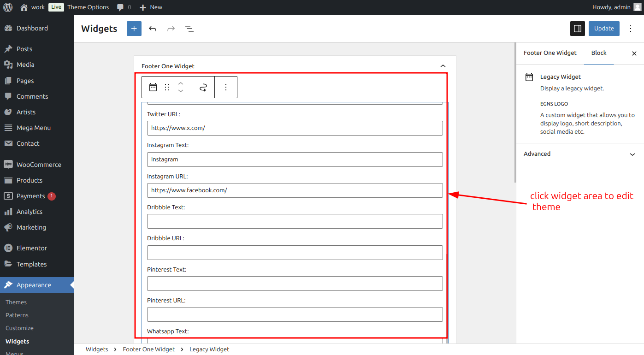Click the block drag handle icon
This screenshot has height=355, width=644.
167,87
